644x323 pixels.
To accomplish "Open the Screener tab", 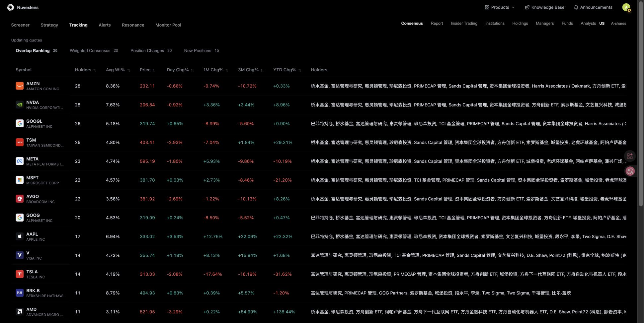I will tap(20, 25).
